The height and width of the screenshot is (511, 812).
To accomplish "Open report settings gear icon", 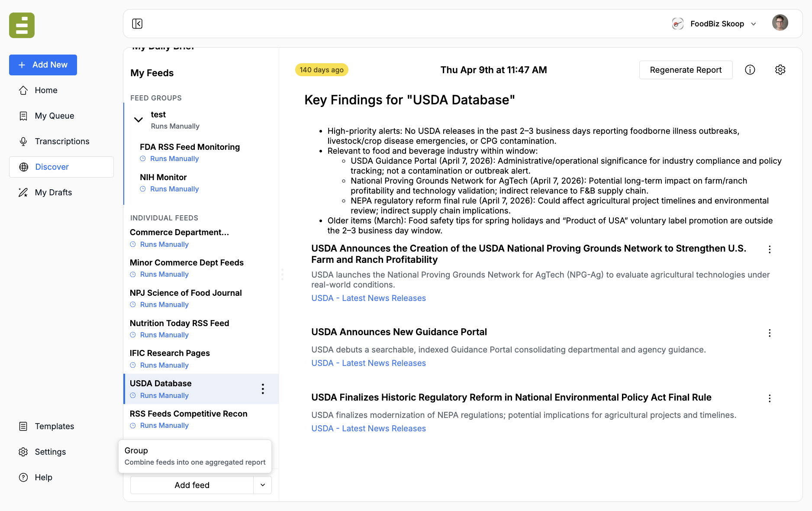I will click(780, 70).
